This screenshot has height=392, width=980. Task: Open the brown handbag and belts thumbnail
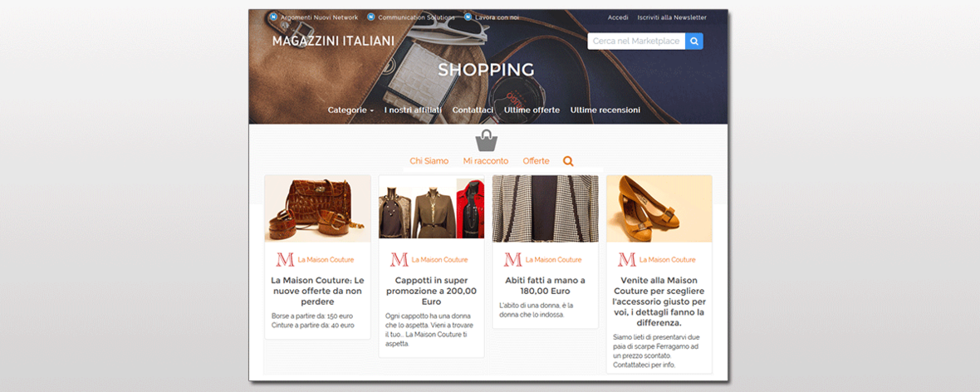point(317,208)
